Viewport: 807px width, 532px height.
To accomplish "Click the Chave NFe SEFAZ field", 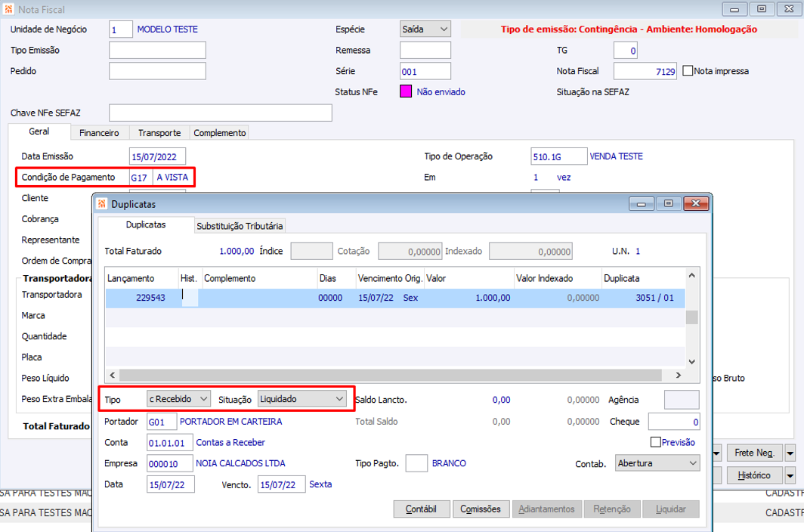I will (x=221, y=113).
